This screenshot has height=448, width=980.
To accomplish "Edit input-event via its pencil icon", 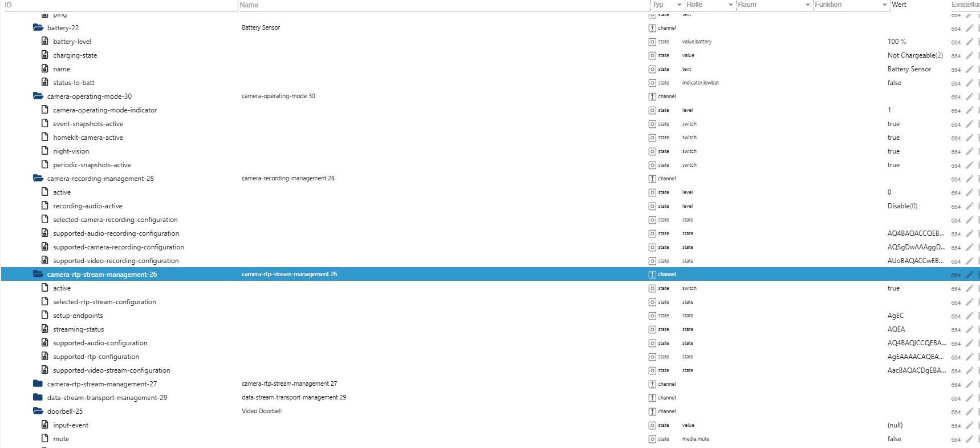I will (969, 425).
